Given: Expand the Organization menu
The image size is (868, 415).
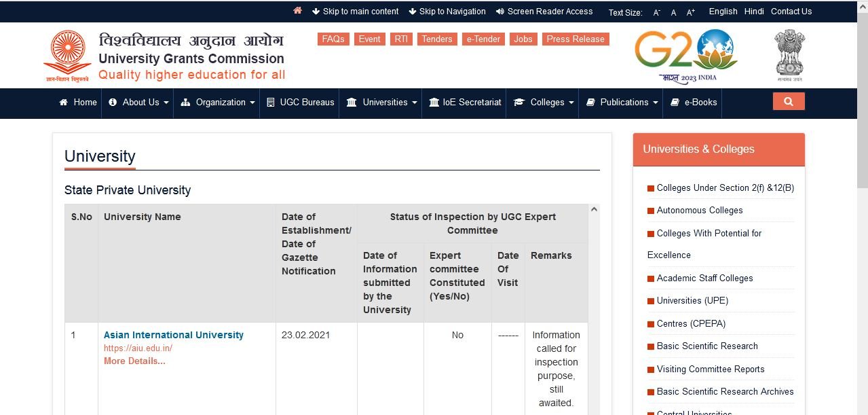Looking at the screenshot, I should tap(218, 103).
